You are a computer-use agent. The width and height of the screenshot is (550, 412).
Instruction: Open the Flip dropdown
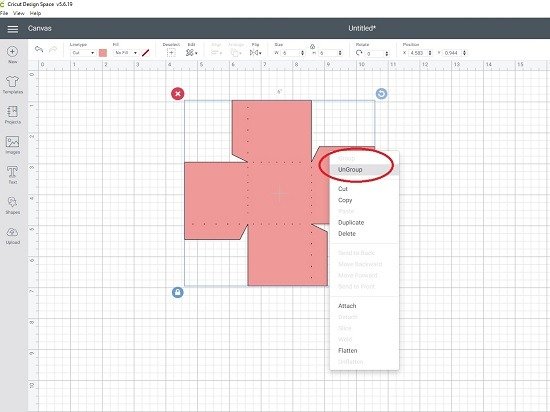(256, 53)
